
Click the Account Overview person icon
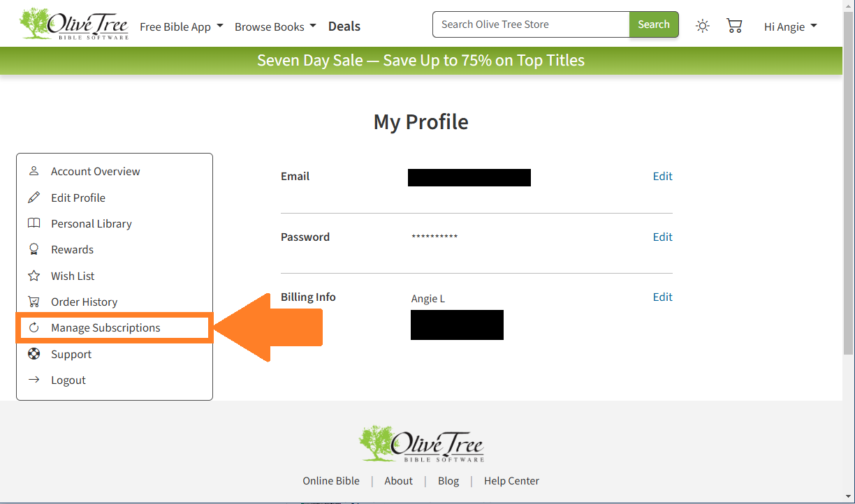click(34, 171)
